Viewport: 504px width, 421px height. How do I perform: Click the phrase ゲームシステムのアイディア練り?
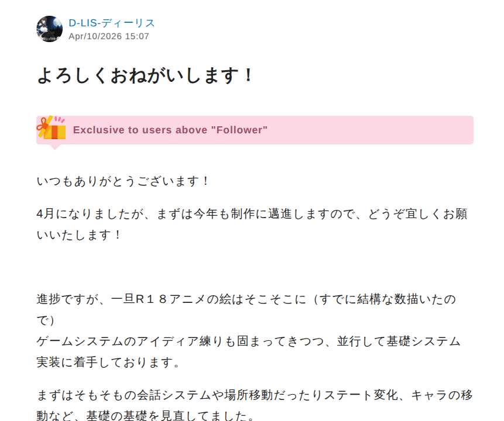pyautogui.click(x=129, y=341)
